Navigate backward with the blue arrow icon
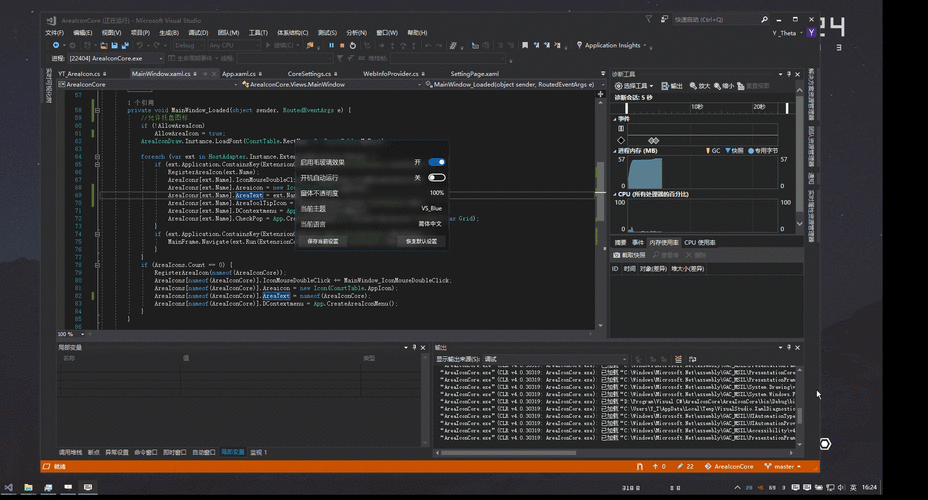The width and height of the screenshot is (928, 500). [56, 45]
